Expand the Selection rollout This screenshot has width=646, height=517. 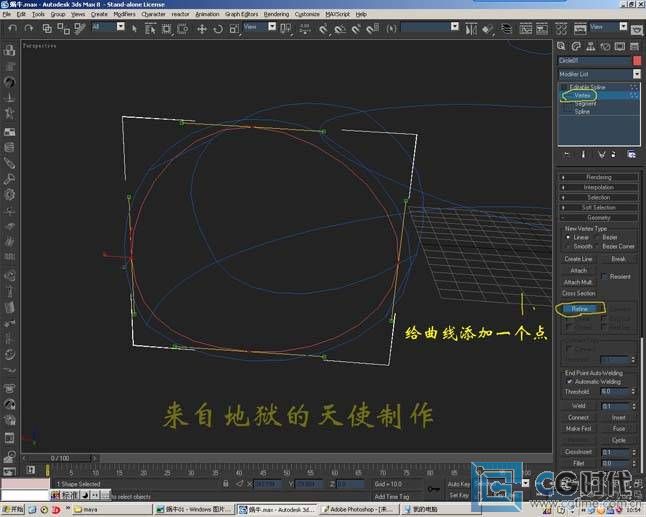(599, 197)
